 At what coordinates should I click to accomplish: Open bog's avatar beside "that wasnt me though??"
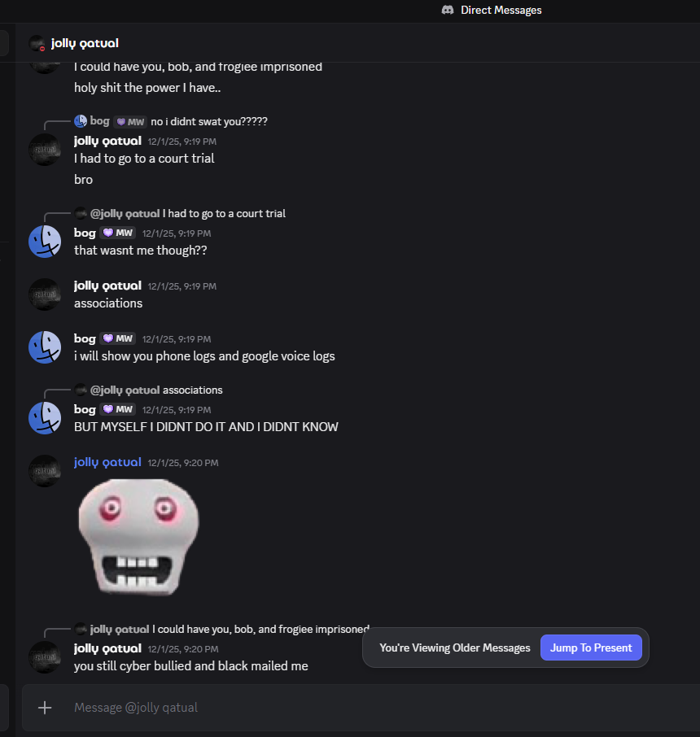[x=45, y=242]
